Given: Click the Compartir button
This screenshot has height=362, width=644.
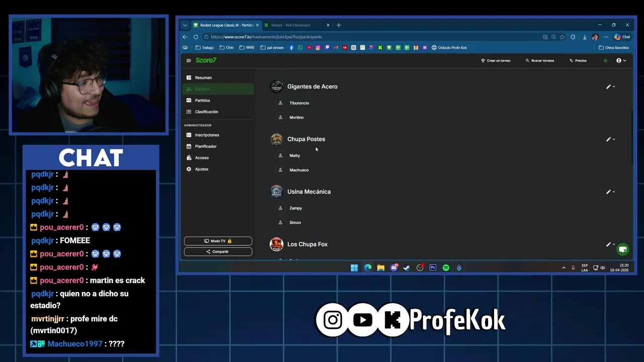Looking at the screenshot, I should pyautogui.click(x=218, y=251).
